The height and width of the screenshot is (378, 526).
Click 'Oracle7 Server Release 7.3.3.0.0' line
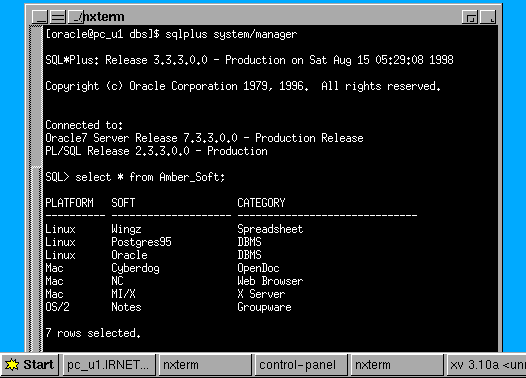tap(204, 138)
